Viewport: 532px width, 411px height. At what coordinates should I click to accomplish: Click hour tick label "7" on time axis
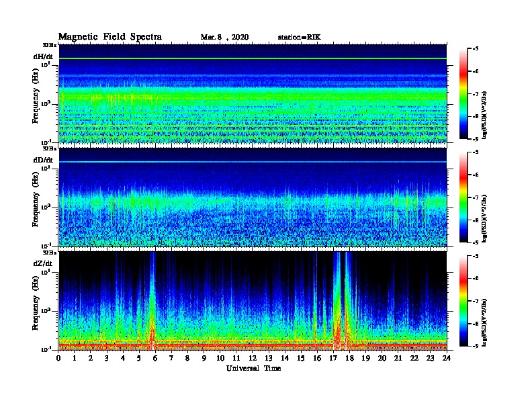tap(172, 358)
